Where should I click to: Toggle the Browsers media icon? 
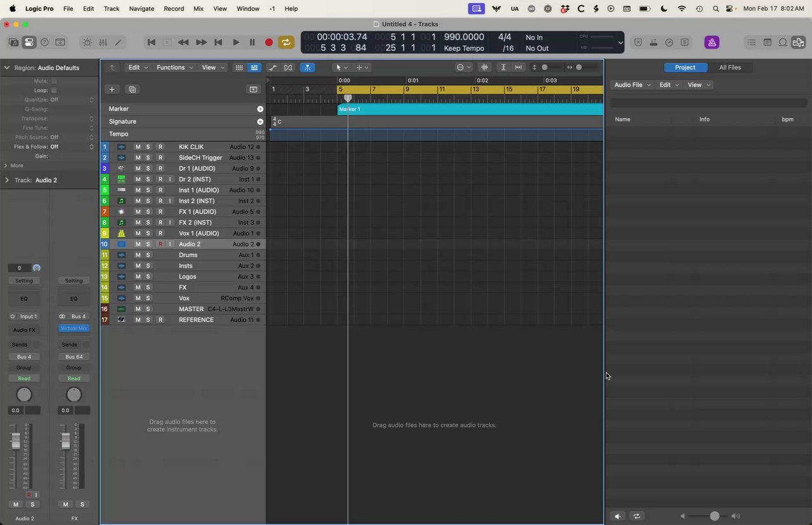(798, 43)
